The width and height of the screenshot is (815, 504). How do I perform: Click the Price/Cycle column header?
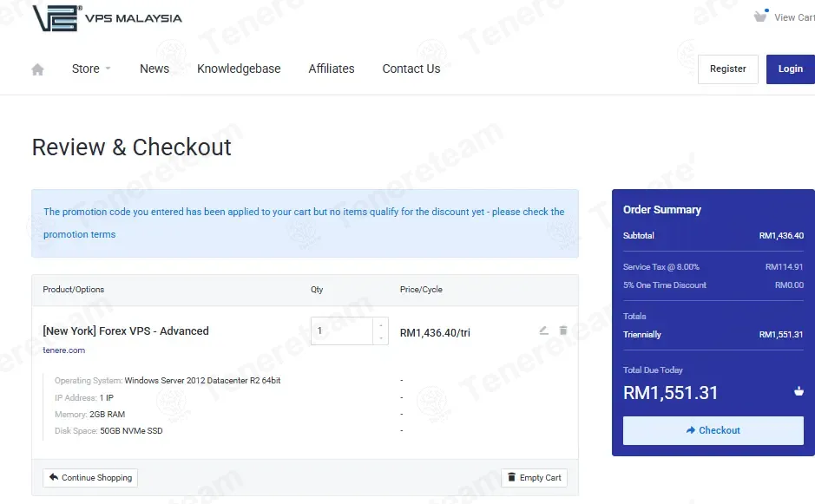[421, 290]
